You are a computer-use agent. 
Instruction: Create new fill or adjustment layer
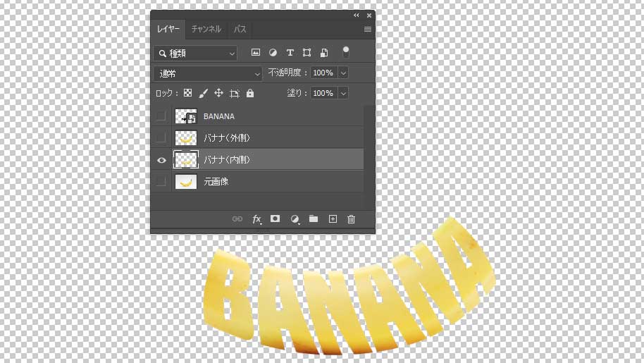[295, 219]
